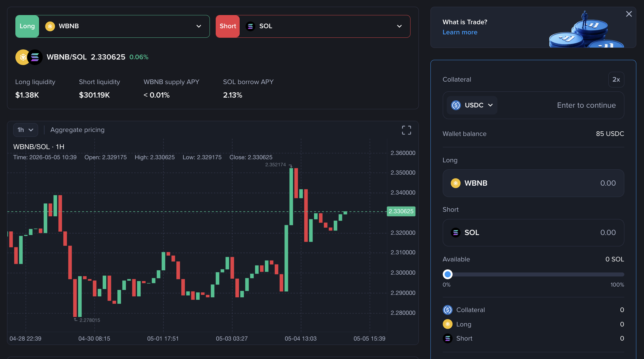Click the green Long label button
Image resolution: width=644 pixels, height=359 pixels.
point(27,26)
